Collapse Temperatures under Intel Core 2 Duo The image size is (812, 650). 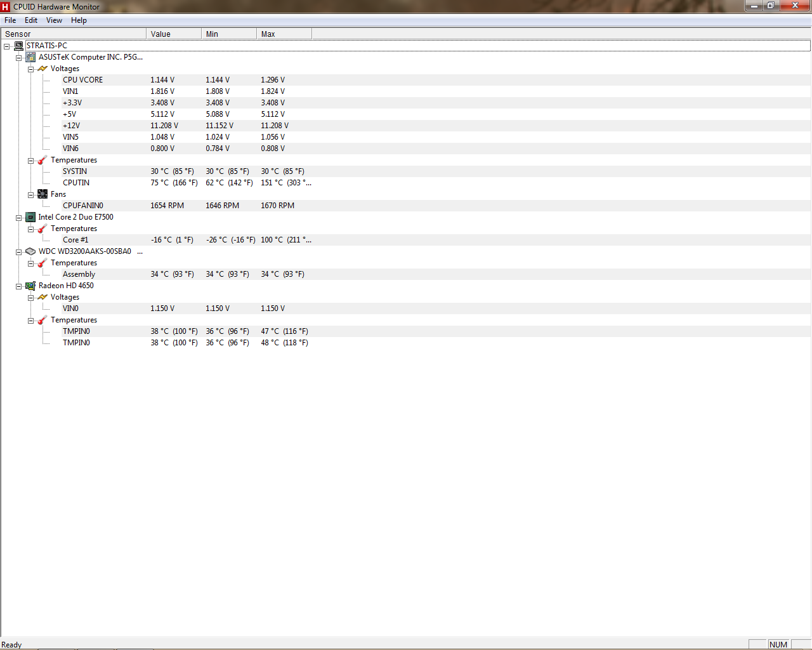point(30,229)
